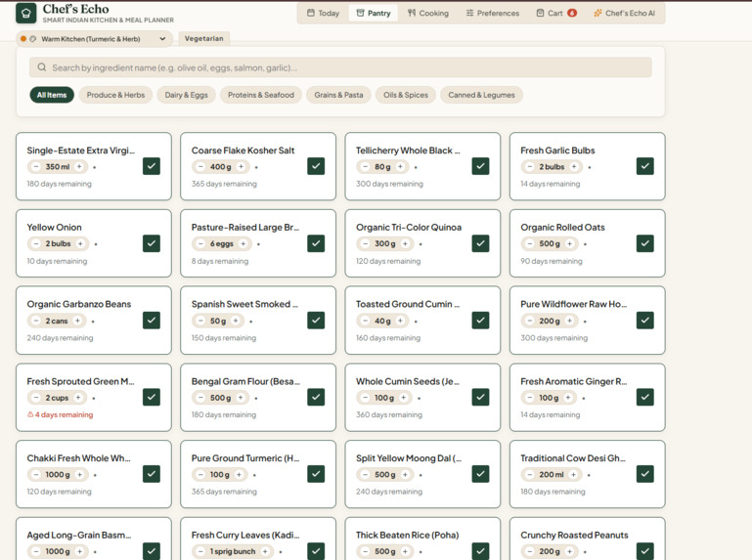Decrease Kosher Salt from 400 g

200,167
